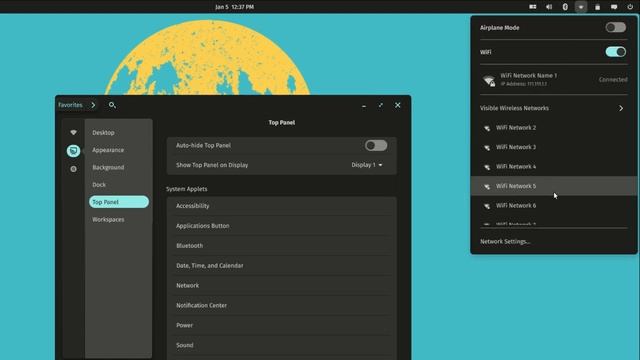Image resolution: width=640 pixels, height=360 pixels.
Task: Go to the Workspaces settings page
Action: coord(119,220)
